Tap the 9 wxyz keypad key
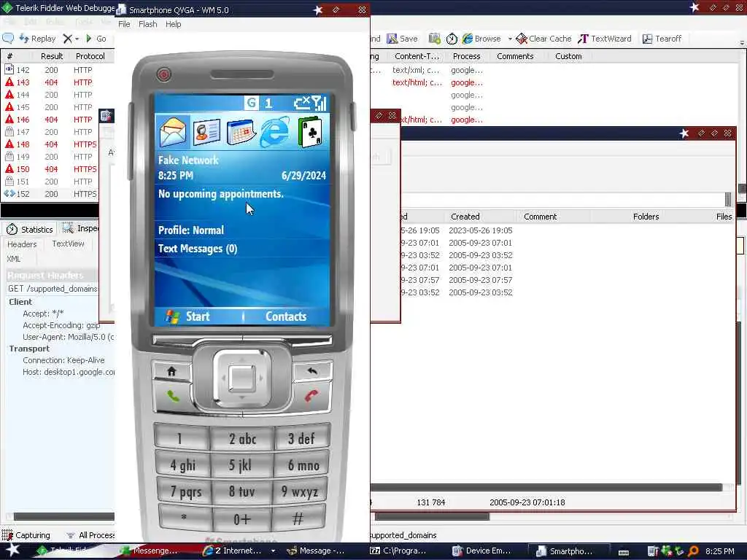 tap(300, 491)
